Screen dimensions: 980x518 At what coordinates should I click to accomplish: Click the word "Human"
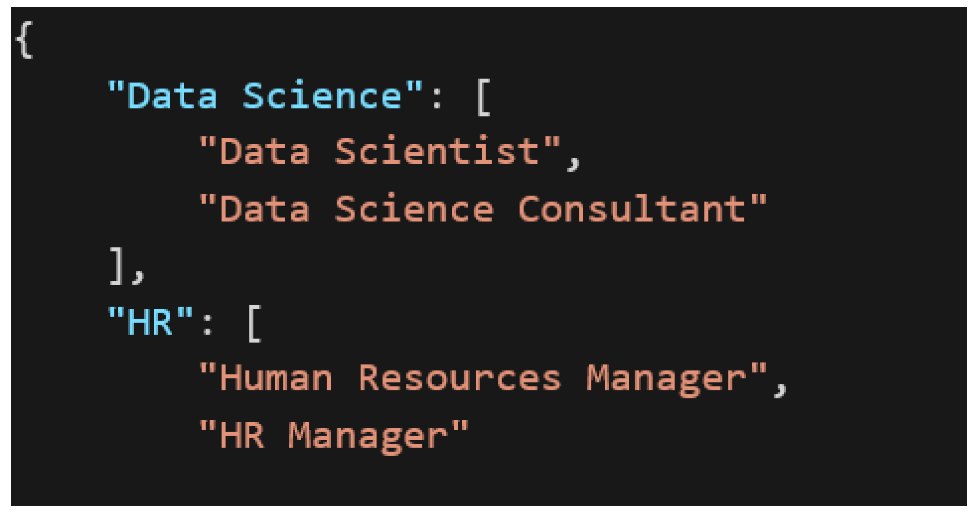click(276, 378)
